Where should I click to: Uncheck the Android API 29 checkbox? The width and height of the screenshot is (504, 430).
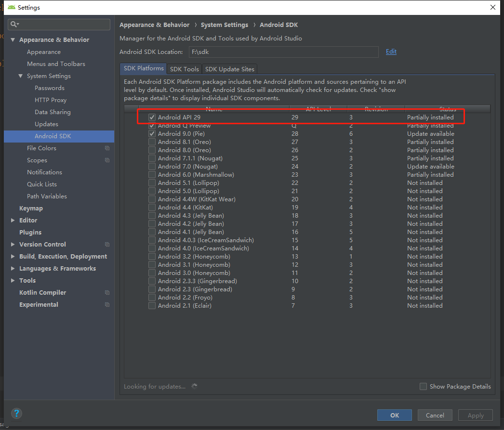point(152,117)
